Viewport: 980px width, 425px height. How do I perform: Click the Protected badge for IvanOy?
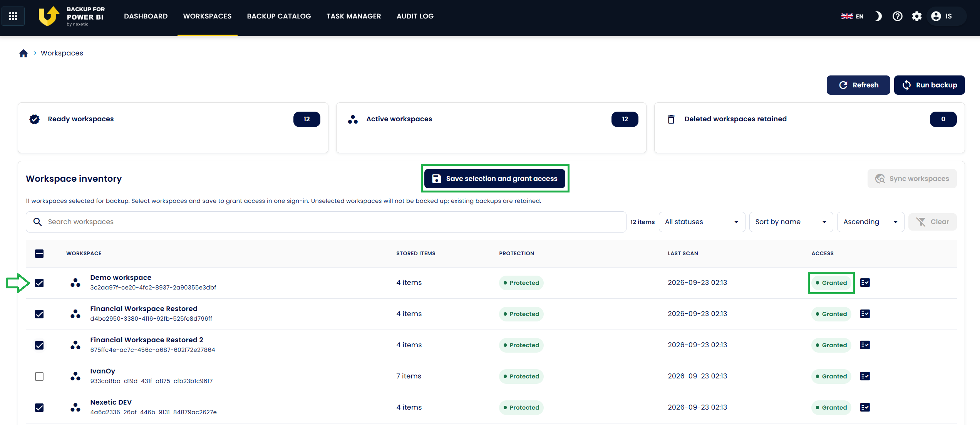coord(521,376)
